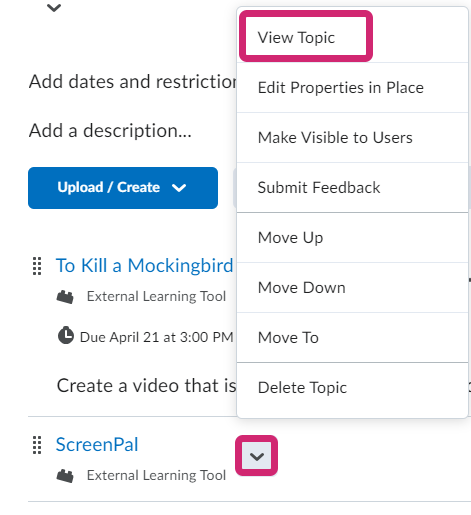This screenshot has height=515, width=471.
Task: Click the External Learning Tool icon under ScreenPal
Action: (x=65, y=476)
